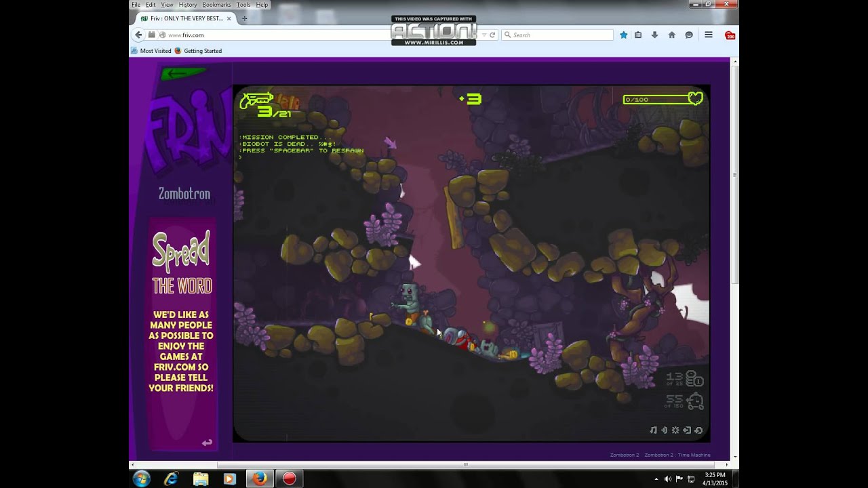Viewport: 868px width, 488px height.
Task: Open game settings gear icon
Action: (675, 430)
